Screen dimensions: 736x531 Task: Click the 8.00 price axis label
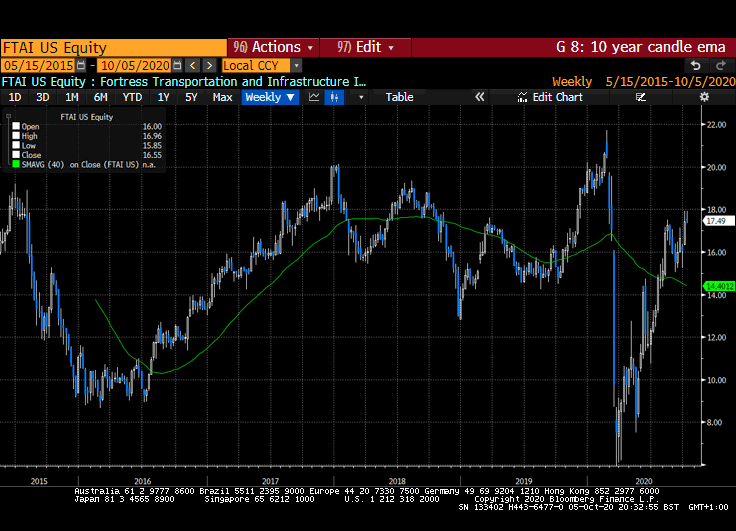[714, 423]
